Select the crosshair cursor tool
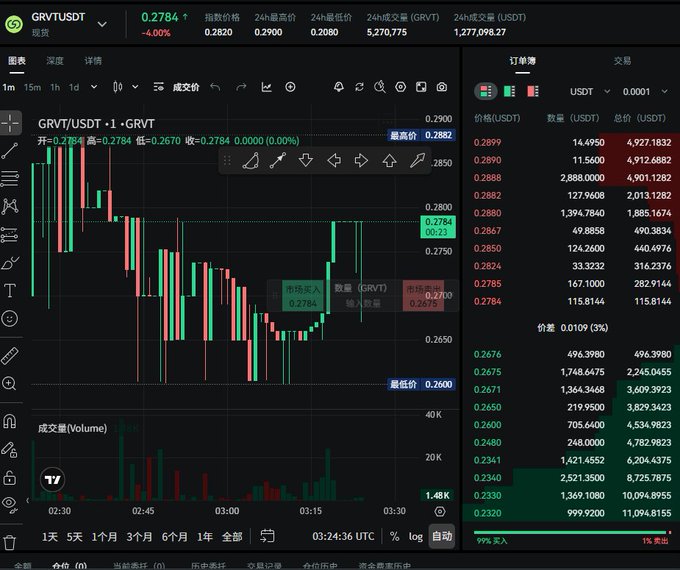 point(10,123)
